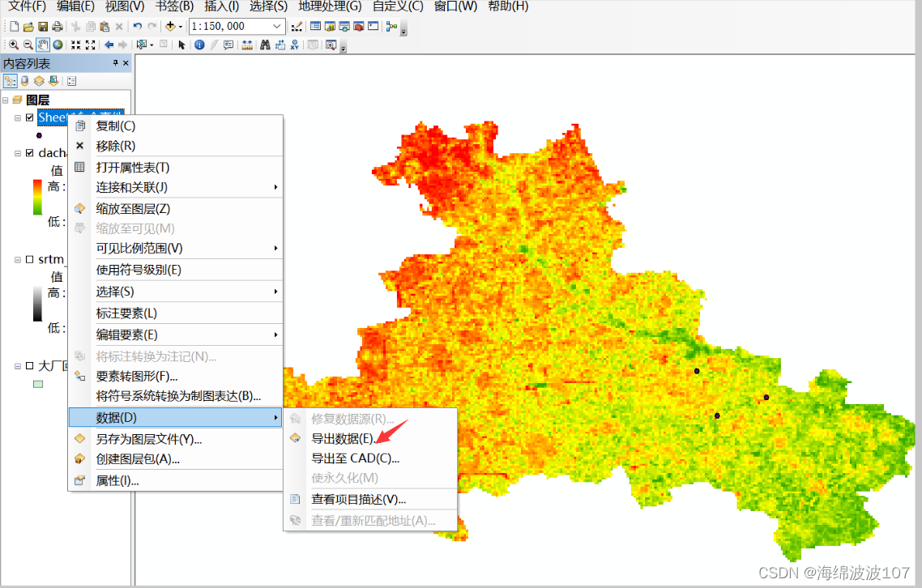Screen dimensions: 922x588
Task: Collapse the srtm layer tree node
Action: pyautogui.click(x=18, y=259)
